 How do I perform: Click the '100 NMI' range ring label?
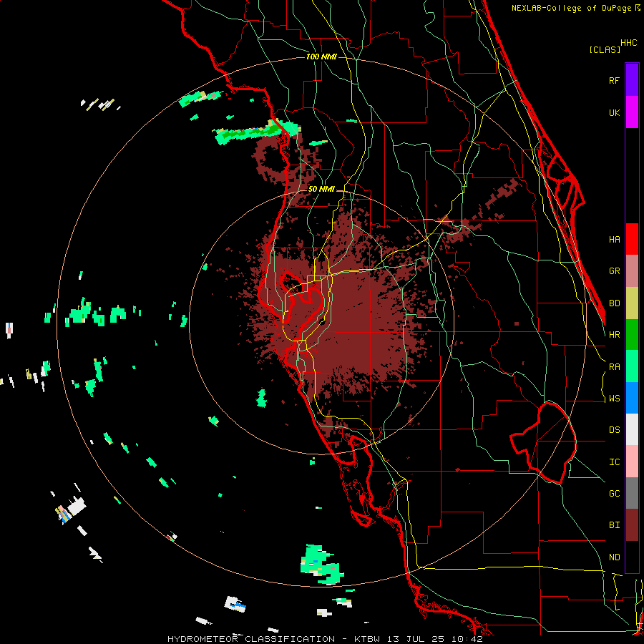[321, 57]
